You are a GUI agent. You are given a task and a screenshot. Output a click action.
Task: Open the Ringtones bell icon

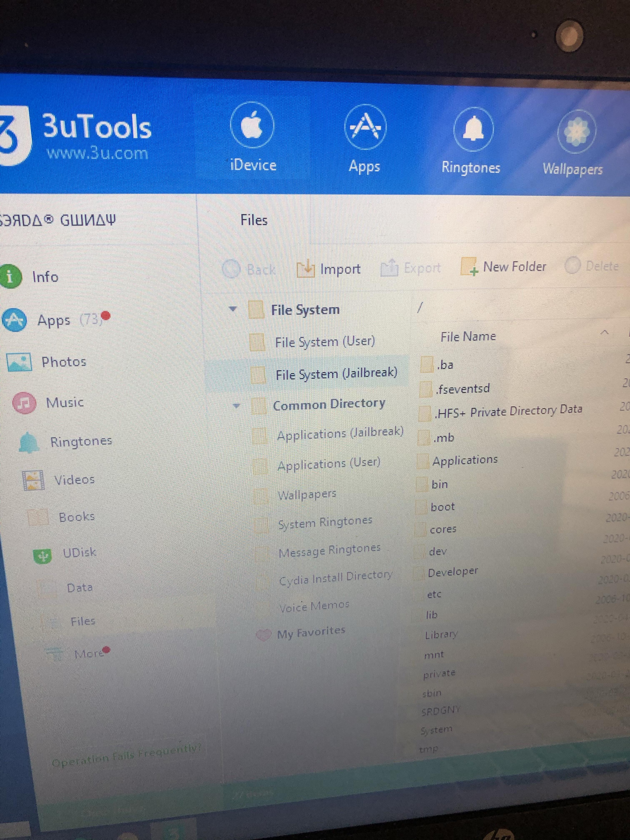point(473,129)
